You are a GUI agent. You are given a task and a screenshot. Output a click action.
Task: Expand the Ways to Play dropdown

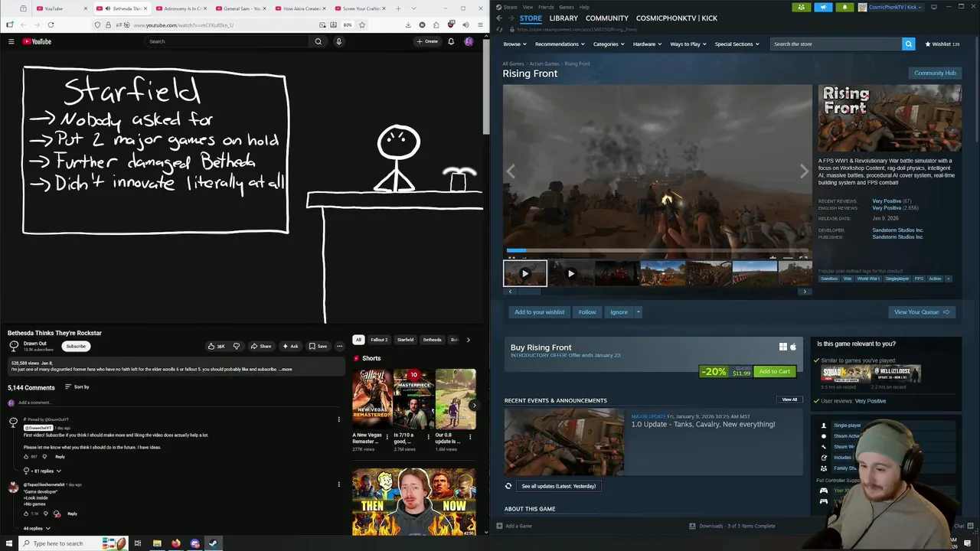tap(688, 44)
